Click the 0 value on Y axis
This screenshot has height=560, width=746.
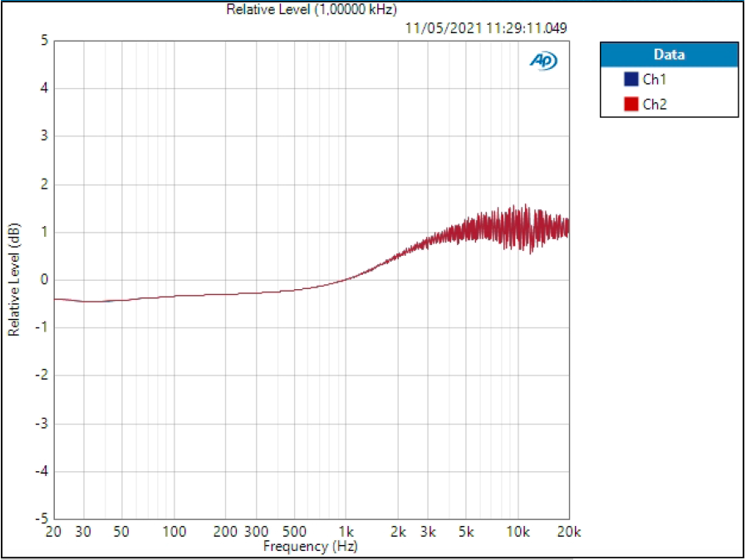[44, 279]
